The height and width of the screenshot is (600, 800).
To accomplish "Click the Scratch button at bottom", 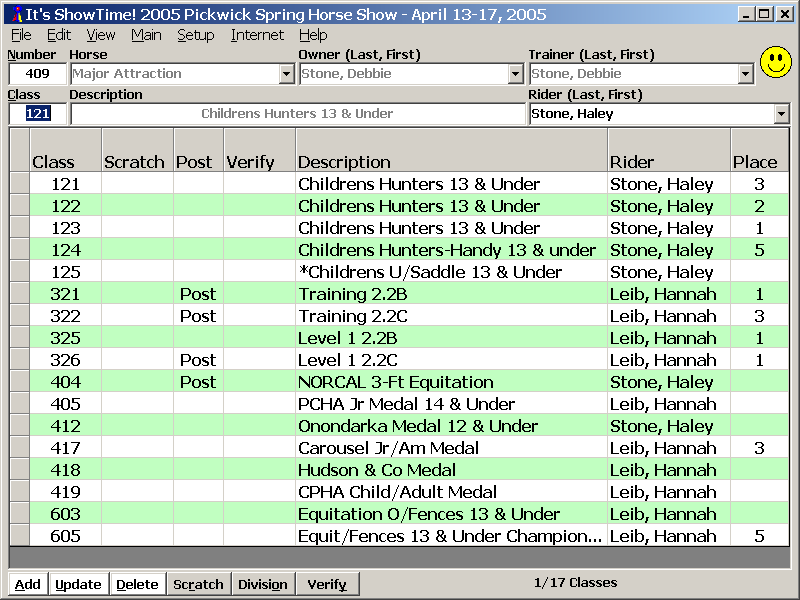I will point(198,584).
